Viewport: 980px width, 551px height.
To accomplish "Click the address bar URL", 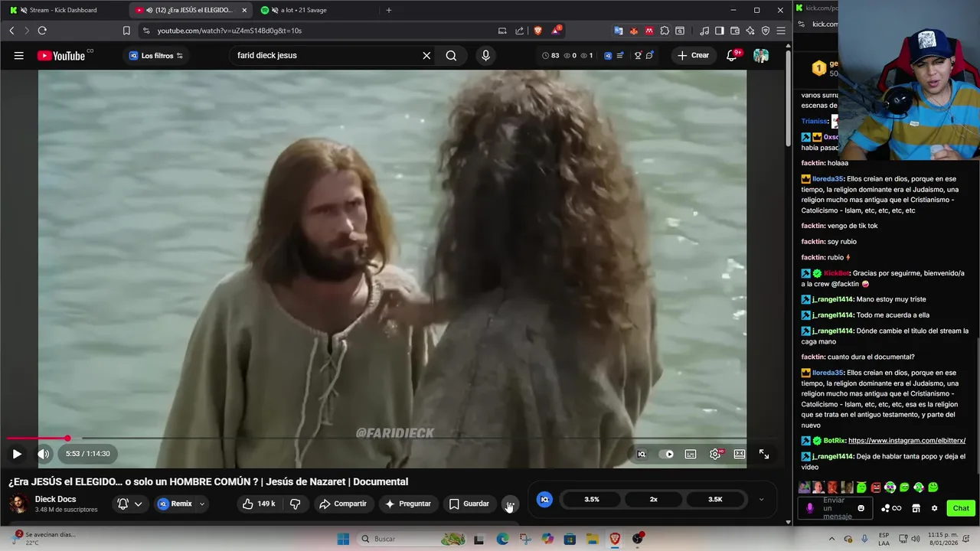I will (230, 31).
